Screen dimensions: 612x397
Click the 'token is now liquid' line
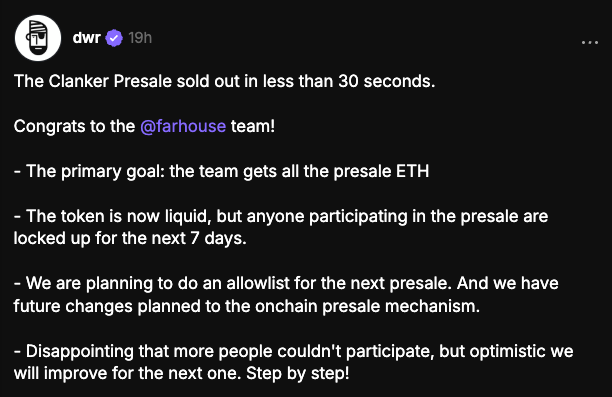[x=281, y=216]
